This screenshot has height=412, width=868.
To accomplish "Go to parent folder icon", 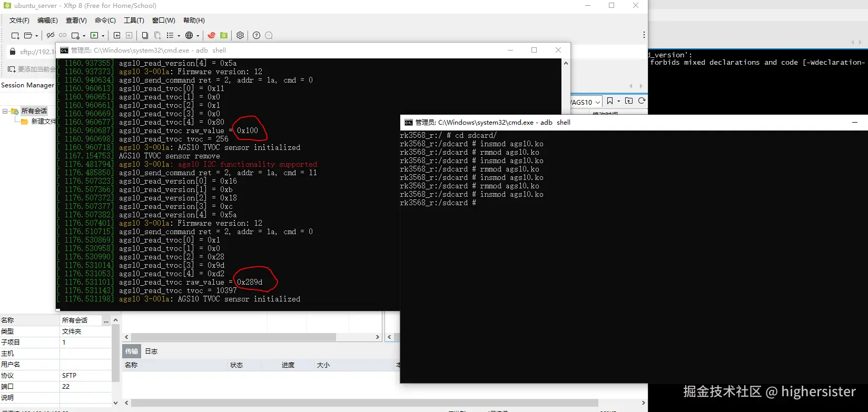I will tap(629, 101).
